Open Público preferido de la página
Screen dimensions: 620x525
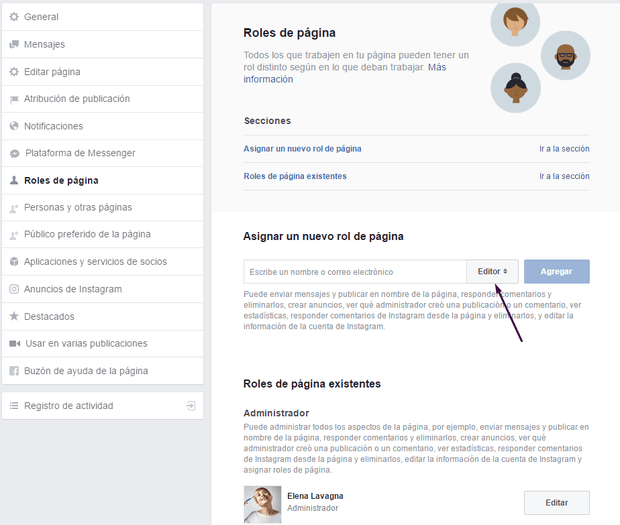click(x=102, y=234)
